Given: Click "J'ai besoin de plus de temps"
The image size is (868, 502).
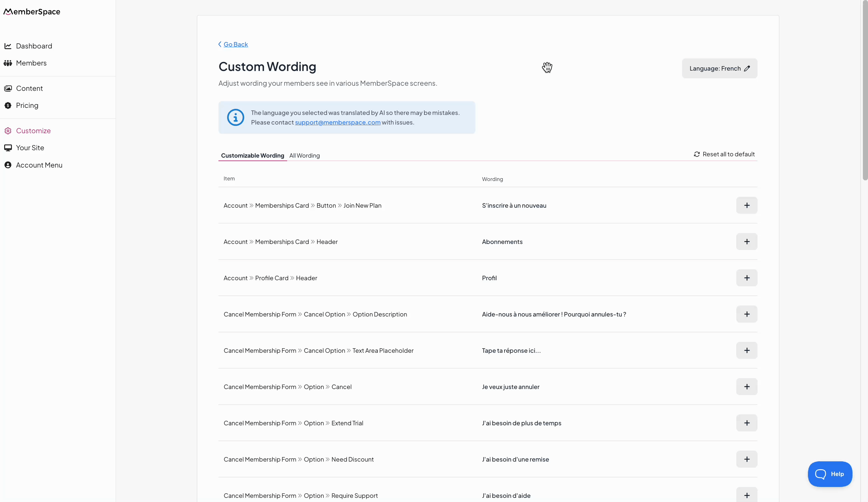Looking at the screenshot, I should (521, 423).
